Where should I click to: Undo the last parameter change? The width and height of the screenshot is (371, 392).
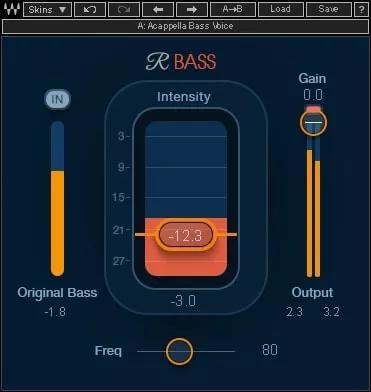(x=90, y=9)
